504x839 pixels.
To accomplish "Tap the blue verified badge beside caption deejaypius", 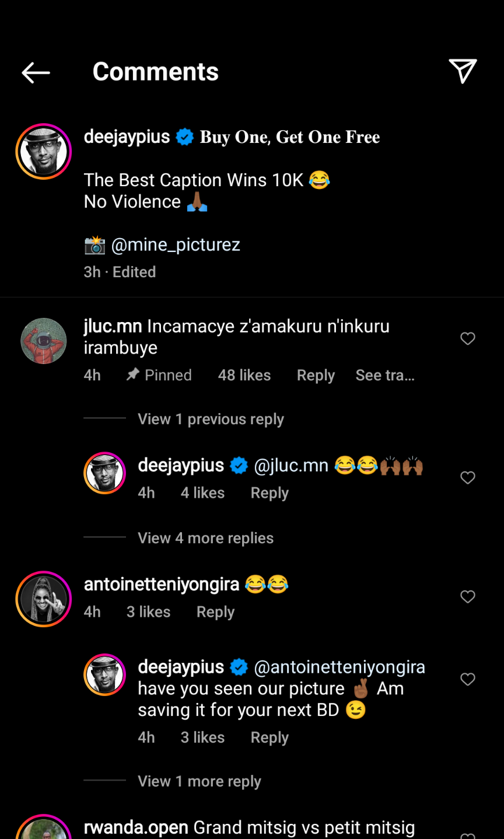I will point(185,137).
